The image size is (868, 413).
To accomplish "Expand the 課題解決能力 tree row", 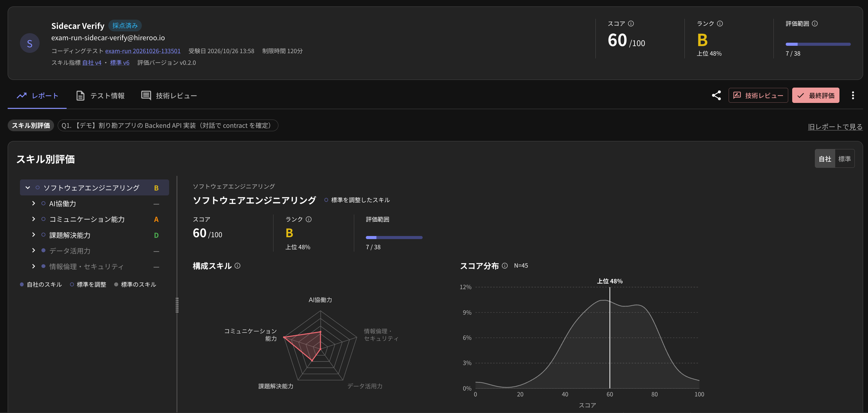I will tap(33, 235).
